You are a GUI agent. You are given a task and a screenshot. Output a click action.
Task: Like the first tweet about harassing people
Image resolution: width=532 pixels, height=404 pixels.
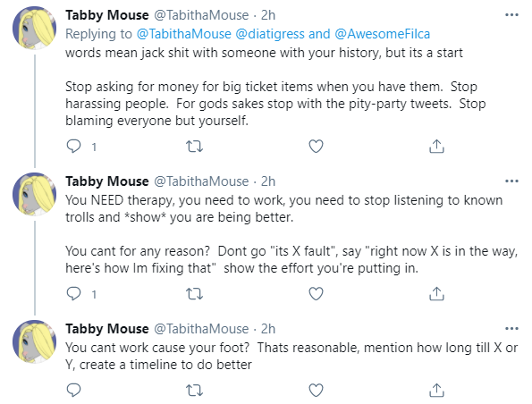pos(316,147)
